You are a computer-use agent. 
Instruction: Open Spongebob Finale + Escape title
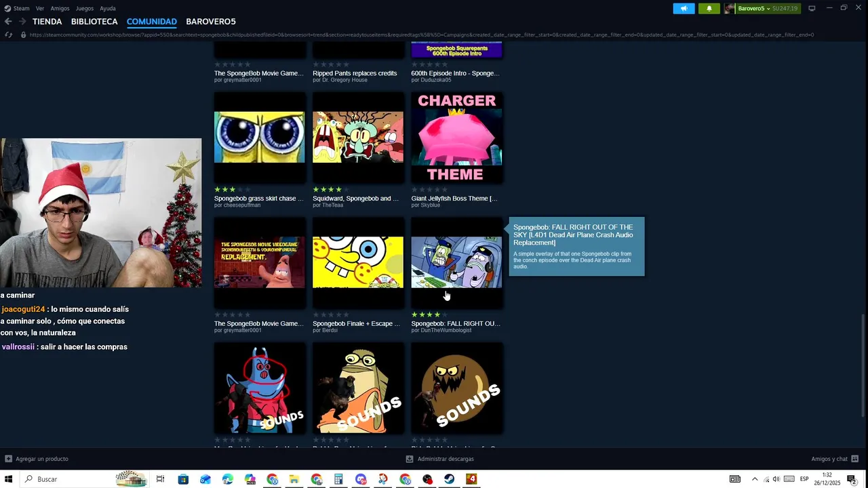point(357,323)
